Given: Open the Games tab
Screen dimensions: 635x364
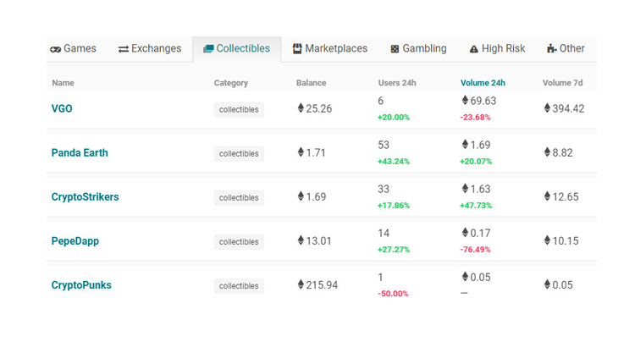Looking at the screenshot, I should pyautogui.click(x=73, y=48).
